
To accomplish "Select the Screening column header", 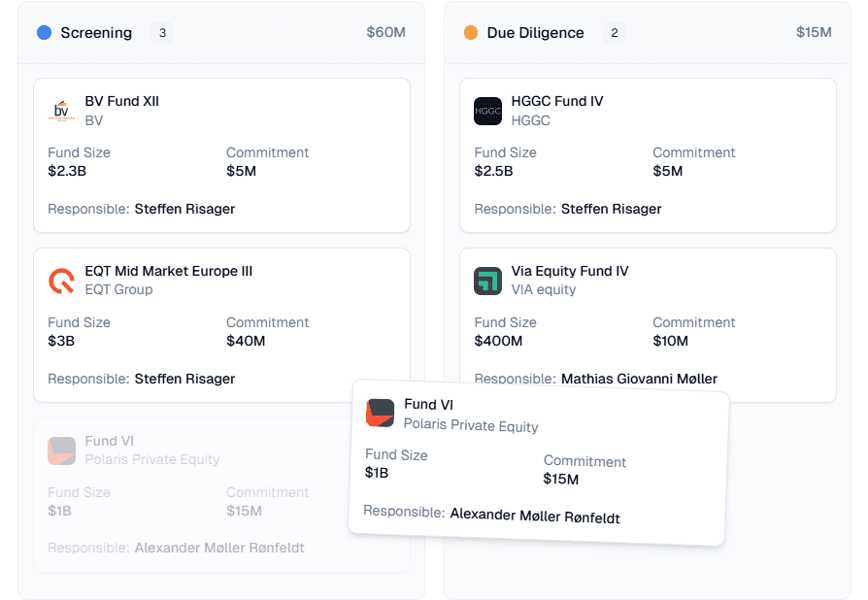I will point(96,33).
